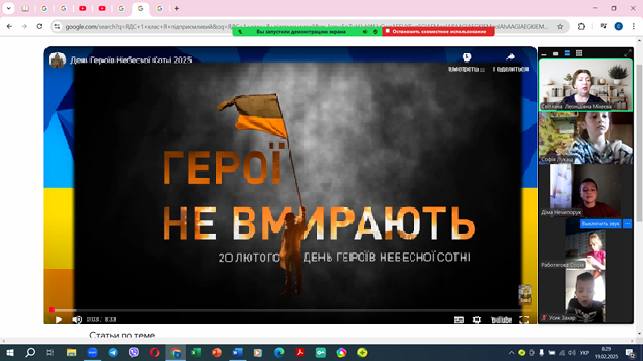Viewport: 643px width, 361px height.
Task: Stop screen sharing red button
Action: (x=438, y=32)
